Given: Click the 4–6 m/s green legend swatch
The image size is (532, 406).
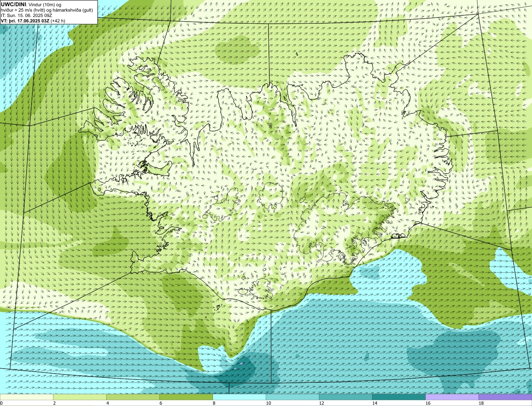Looking at the screenshot, I should [x=133, y=397].
